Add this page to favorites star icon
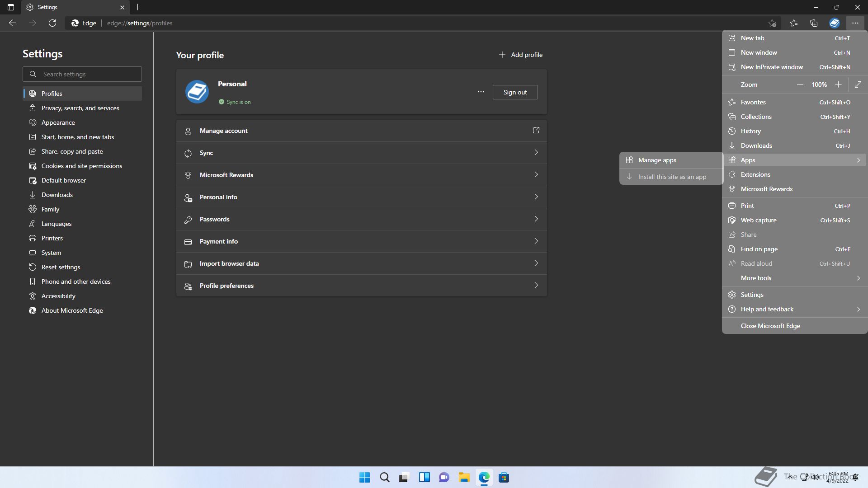This screenshot has height=488, width=868. (x=772, y=23)
